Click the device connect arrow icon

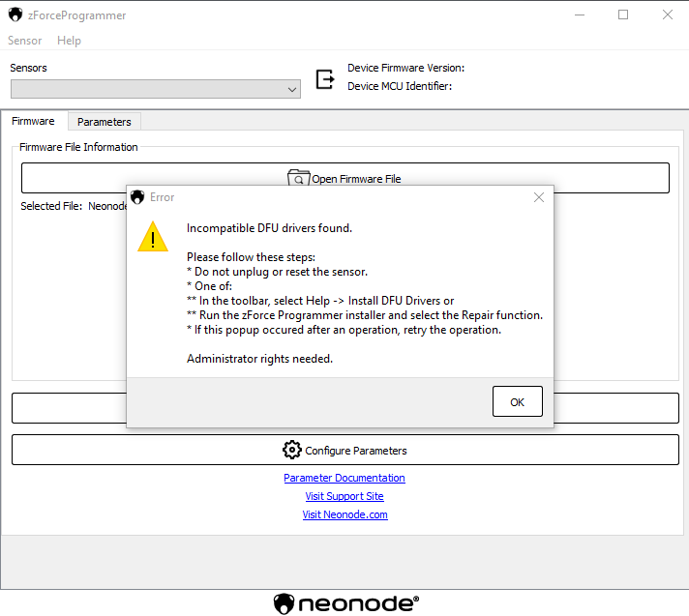click(x=325, y=77)
